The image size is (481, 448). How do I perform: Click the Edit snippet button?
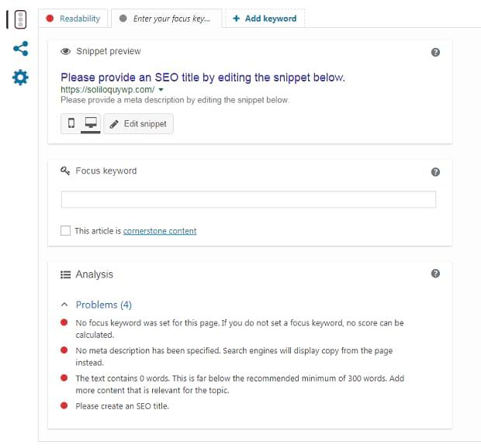pyautogui.click(x=138, y=124)
